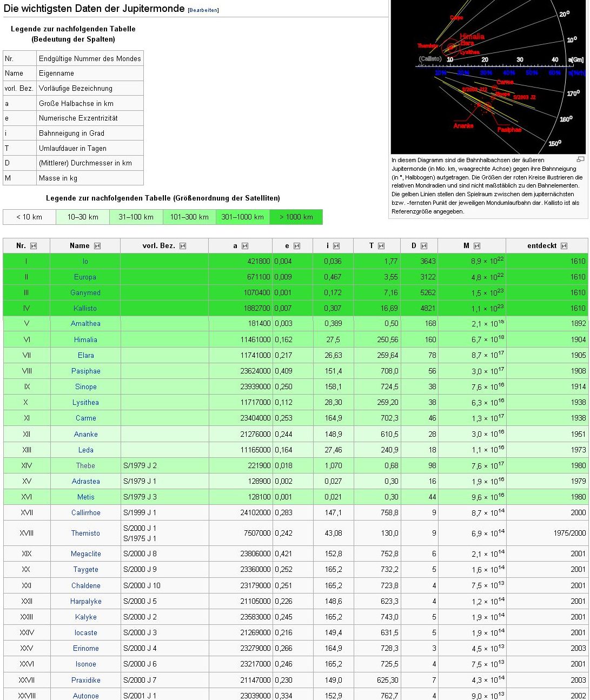This screenshot has height=700, width=590.
Task: Sort by orbital period T icon
Action: coord(381,246)
